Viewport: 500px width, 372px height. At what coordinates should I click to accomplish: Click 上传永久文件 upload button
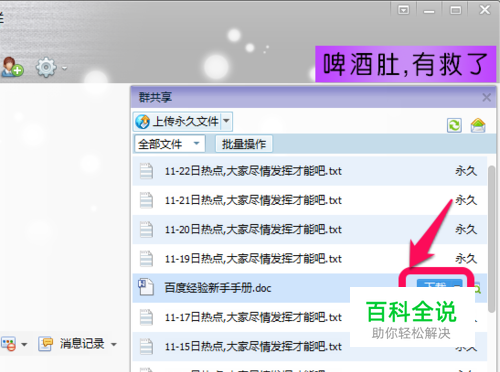(177, 122)
